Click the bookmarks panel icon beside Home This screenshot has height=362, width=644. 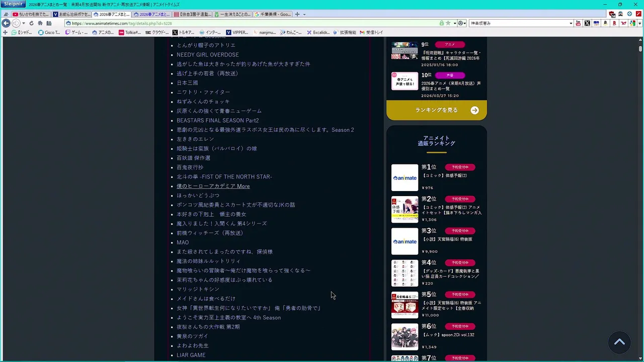point(49,23)
